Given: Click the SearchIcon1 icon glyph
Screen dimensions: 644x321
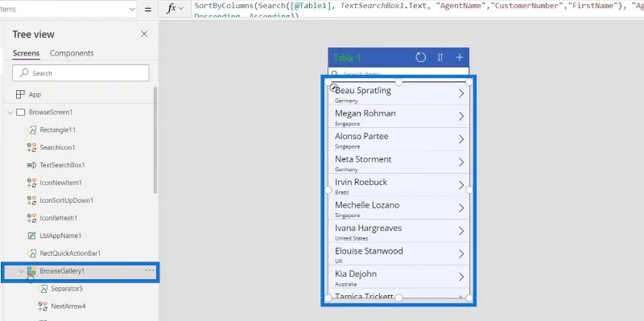Looking at the screenshot, I should click(31, 147).
